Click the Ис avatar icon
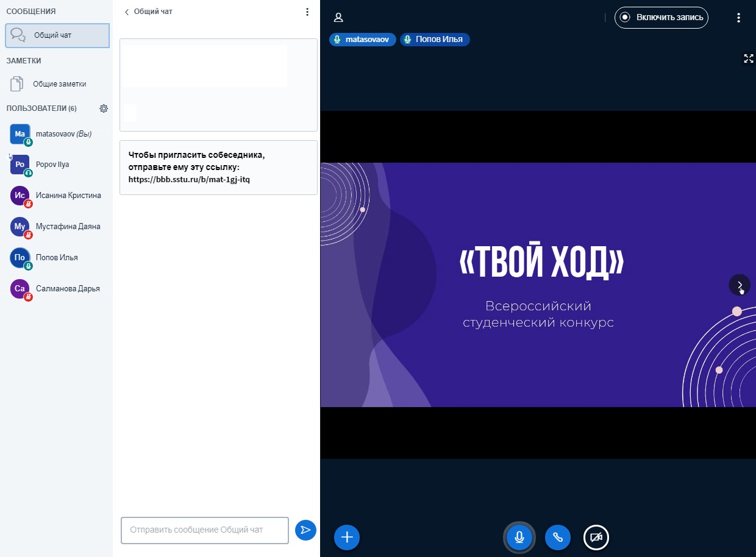The width and height of the screenshot is (756, 557). pyautogui.click(x=20, y=196)
